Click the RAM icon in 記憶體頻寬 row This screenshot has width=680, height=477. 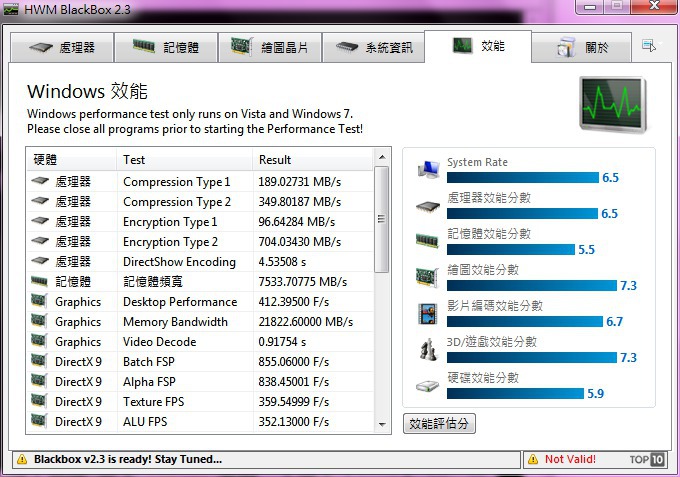click(x=39, y=281)
